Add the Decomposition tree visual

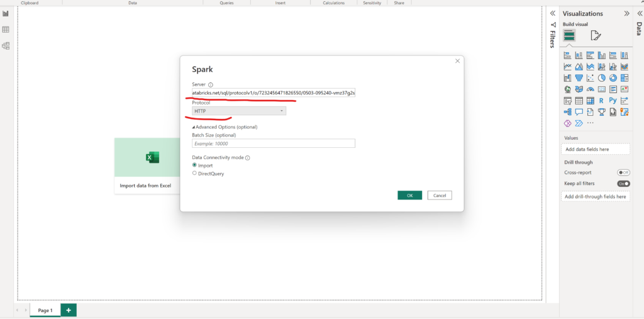tap(568, 111)
